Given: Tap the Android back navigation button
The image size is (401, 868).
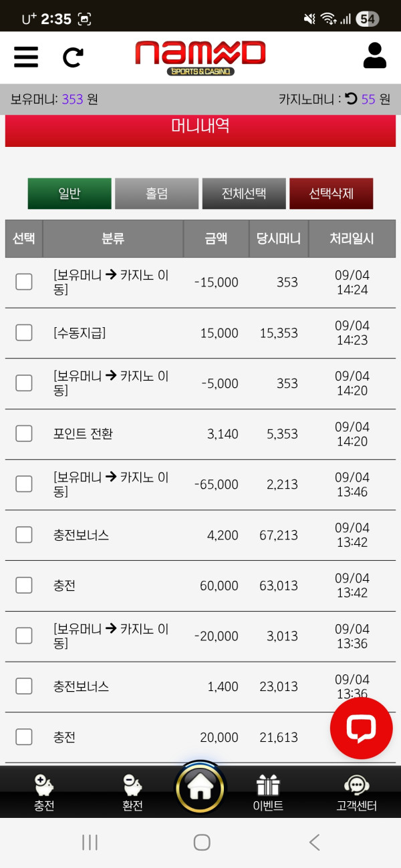Looking at the screenshot, I should pos(314,843).
